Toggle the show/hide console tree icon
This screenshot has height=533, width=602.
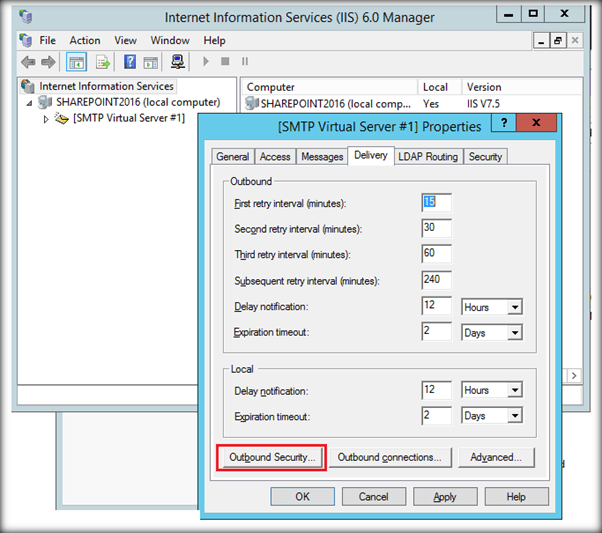pyautogui.click(x=76, y=62)
